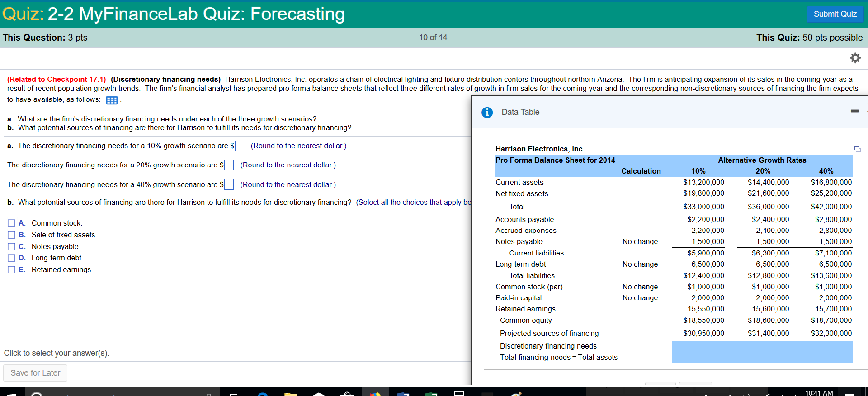
Task: Click the 10 of 14 question counter
Action: point(433,38)
